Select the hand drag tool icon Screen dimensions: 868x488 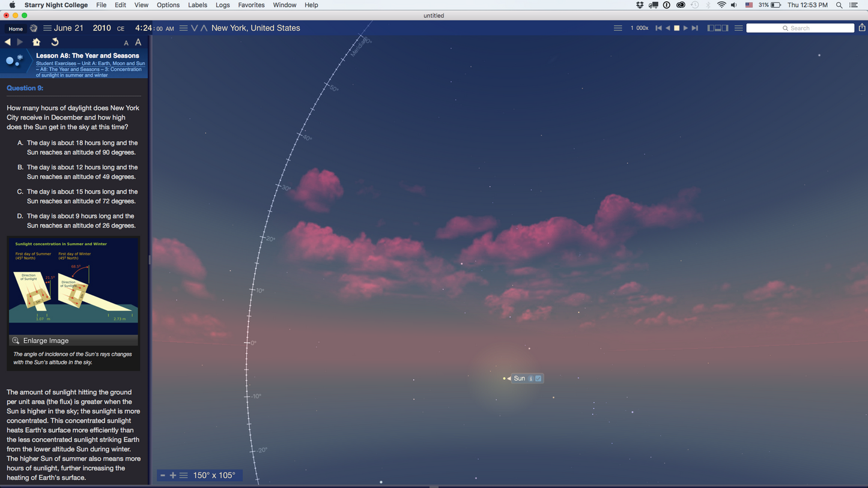(34, 28)
